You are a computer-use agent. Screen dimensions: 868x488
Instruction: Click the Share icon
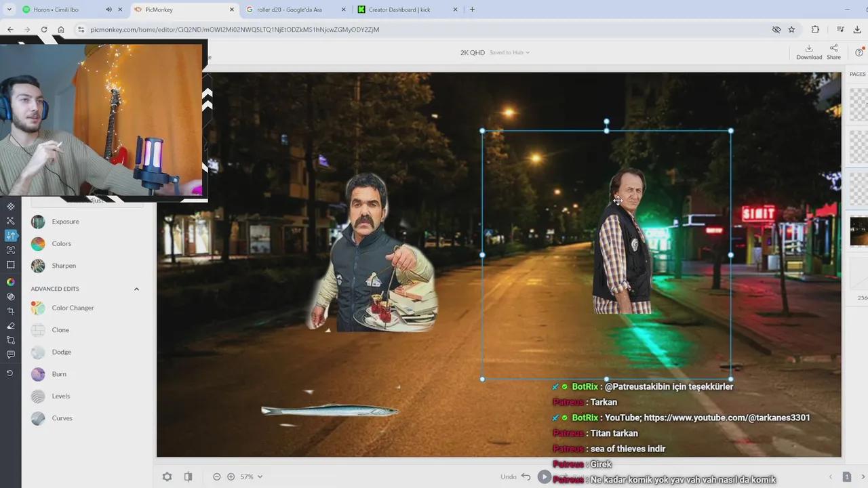tap(833, 52)
